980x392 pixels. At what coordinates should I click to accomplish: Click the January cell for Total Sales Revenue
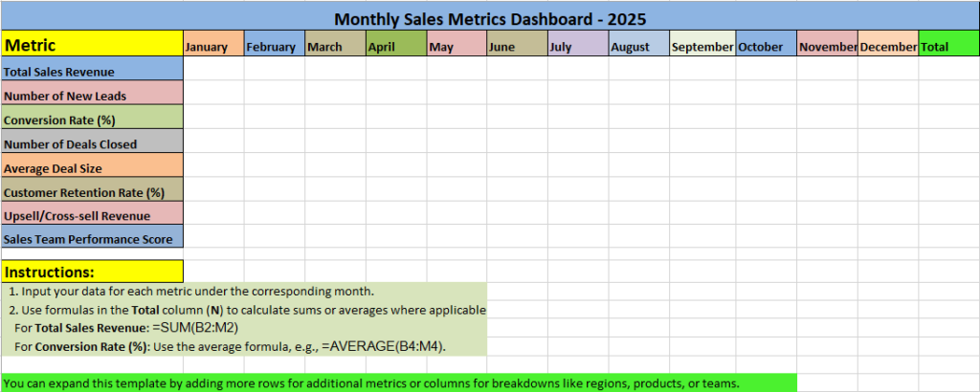[212, 71]
